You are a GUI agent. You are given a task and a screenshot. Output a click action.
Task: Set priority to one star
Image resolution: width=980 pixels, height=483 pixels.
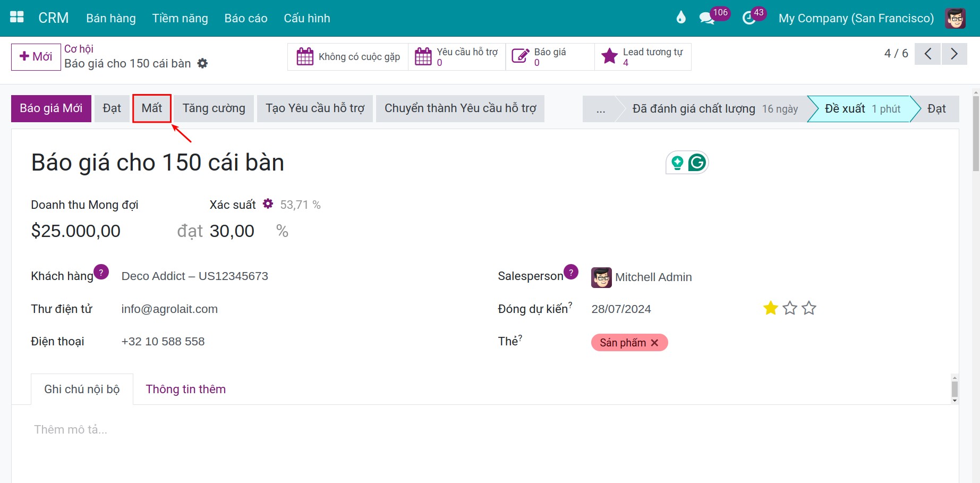(x=771, y=308)
